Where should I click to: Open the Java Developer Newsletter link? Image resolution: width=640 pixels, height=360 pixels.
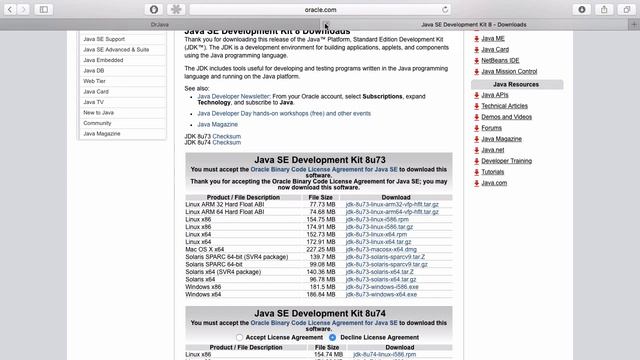tap(233, 97)
